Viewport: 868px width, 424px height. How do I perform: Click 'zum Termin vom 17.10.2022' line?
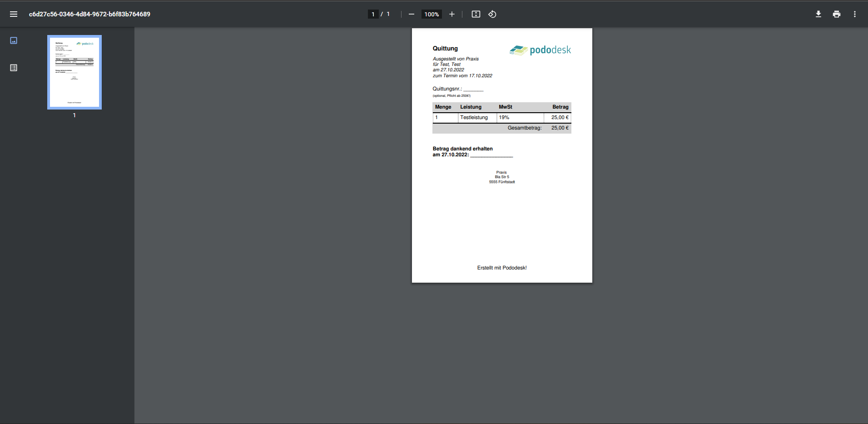pyautogui.click(x=462, y=75)
